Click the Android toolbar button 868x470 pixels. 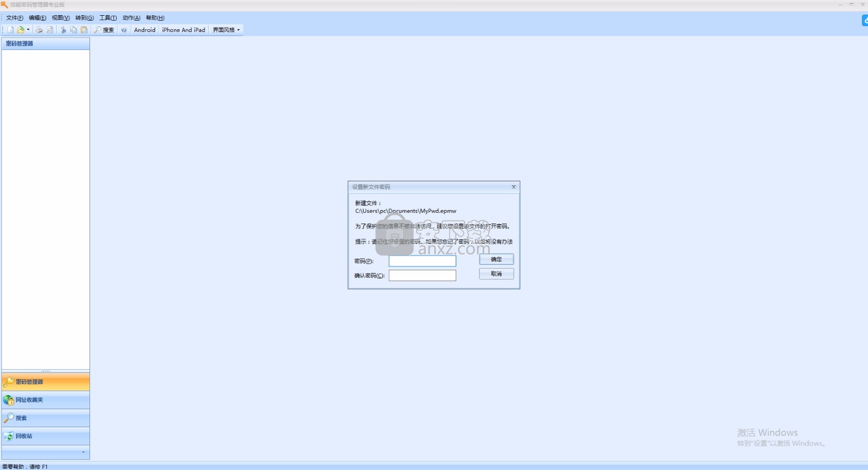point(145,30)
